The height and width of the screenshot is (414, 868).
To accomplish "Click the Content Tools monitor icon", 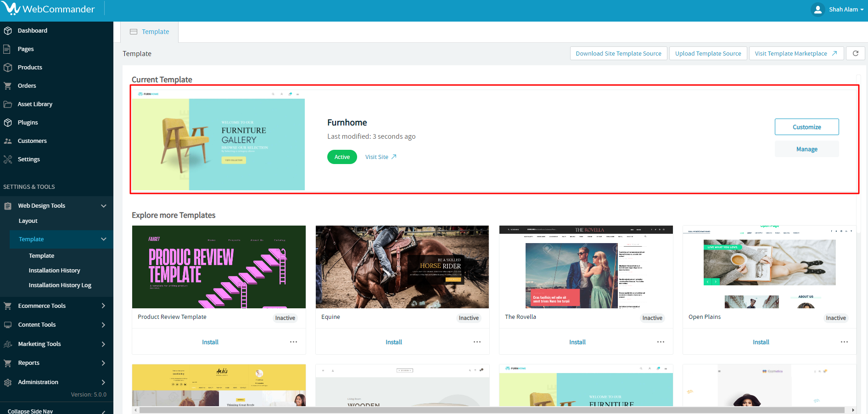I will point(8,325).
